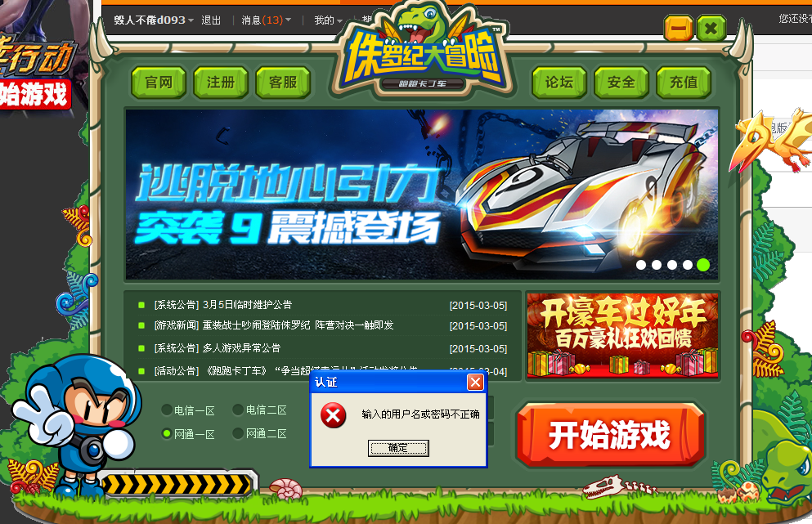This screenshot has height=524, width=812.
Task: Select the 网通二区 server radio button
Action: [x=238, y=433]
